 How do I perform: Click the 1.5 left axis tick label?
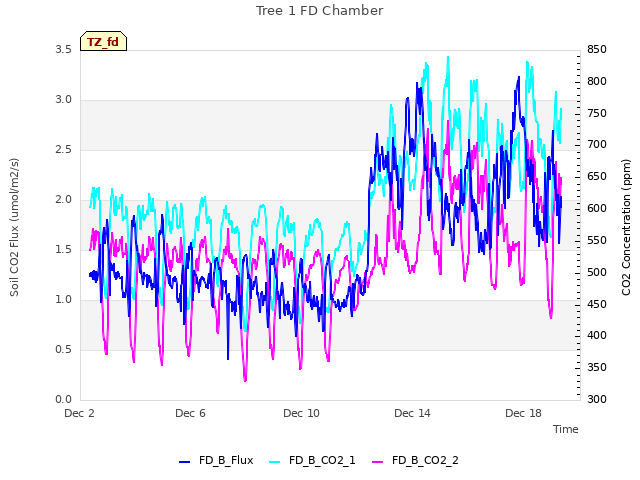click(x=64, y=249)
